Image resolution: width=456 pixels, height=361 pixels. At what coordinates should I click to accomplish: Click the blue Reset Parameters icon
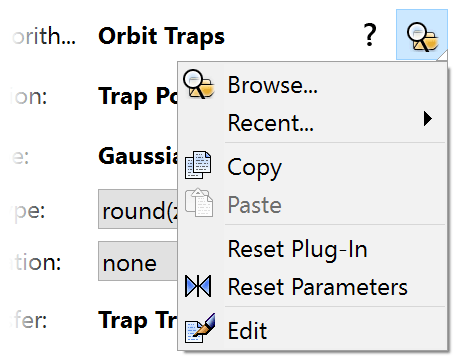tap(198, 286)
